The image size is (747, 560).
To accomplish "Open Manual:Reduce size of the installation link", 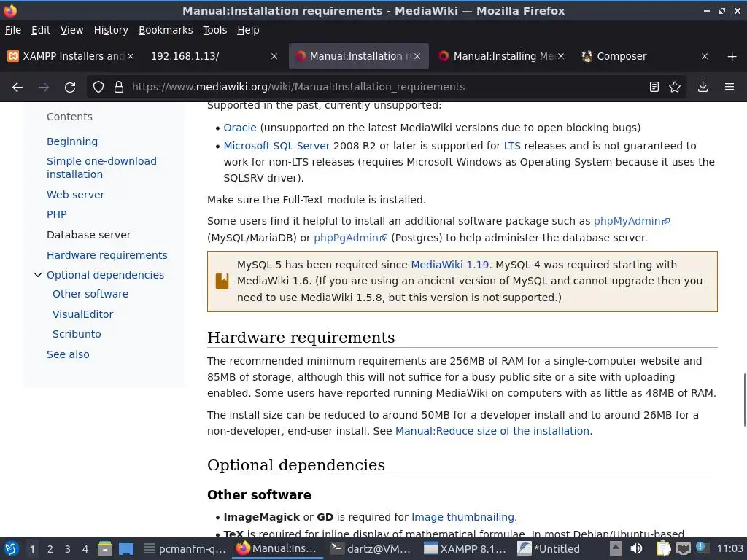I will pos(492,431).
